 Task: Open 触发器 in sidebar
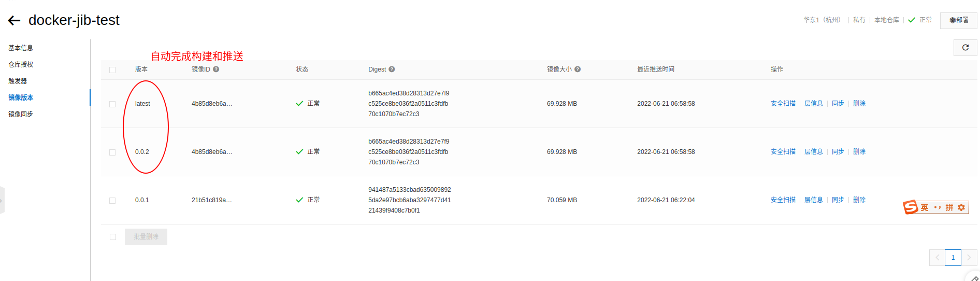pyautogui.click(x=18, y=81)
